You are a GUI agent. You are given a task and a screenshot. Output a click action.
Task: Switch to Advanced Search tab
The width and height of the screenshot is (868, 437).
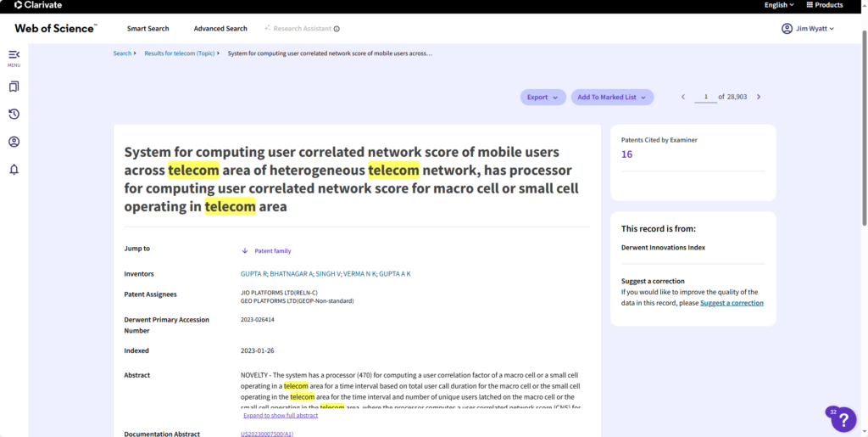(220, 29)
